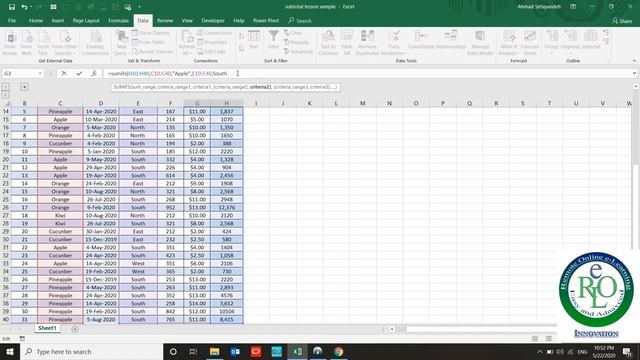Click the cell with value 12,376
640x360 pixels.
pos(227,207)
